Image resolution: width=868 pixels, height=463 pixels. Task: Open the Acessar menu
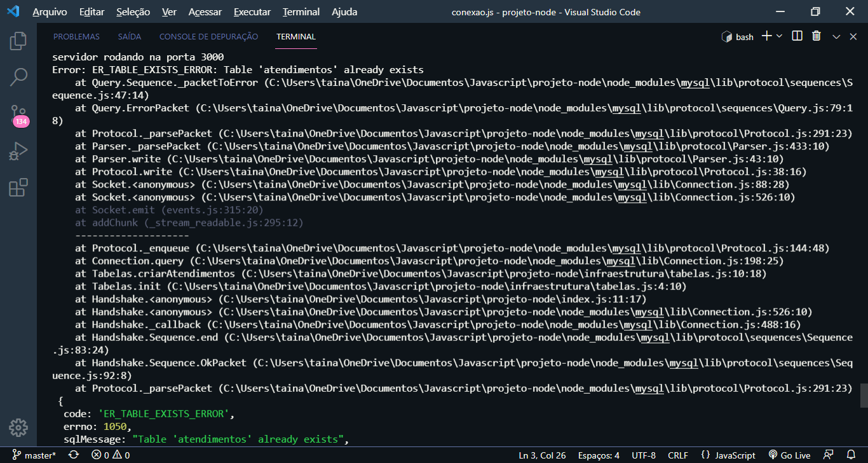pos(205,11)
